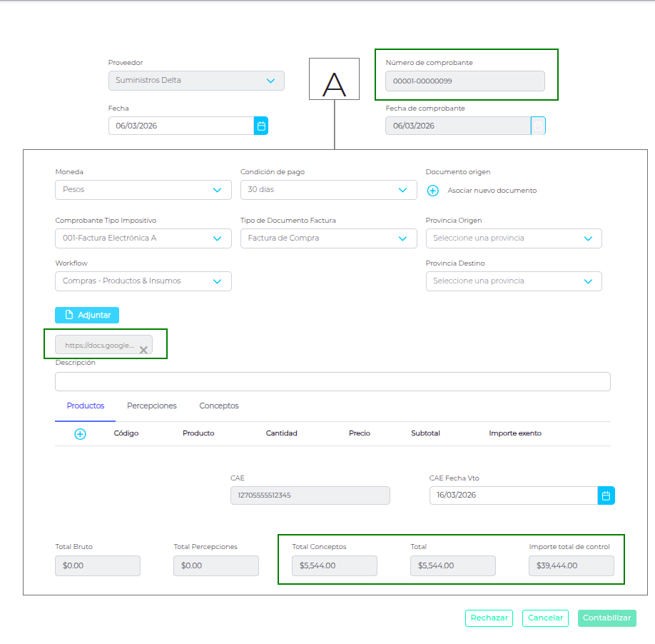Open calendar for CAE Fecha Vto
The image size is (655, 644).
(x=606, y=495)
